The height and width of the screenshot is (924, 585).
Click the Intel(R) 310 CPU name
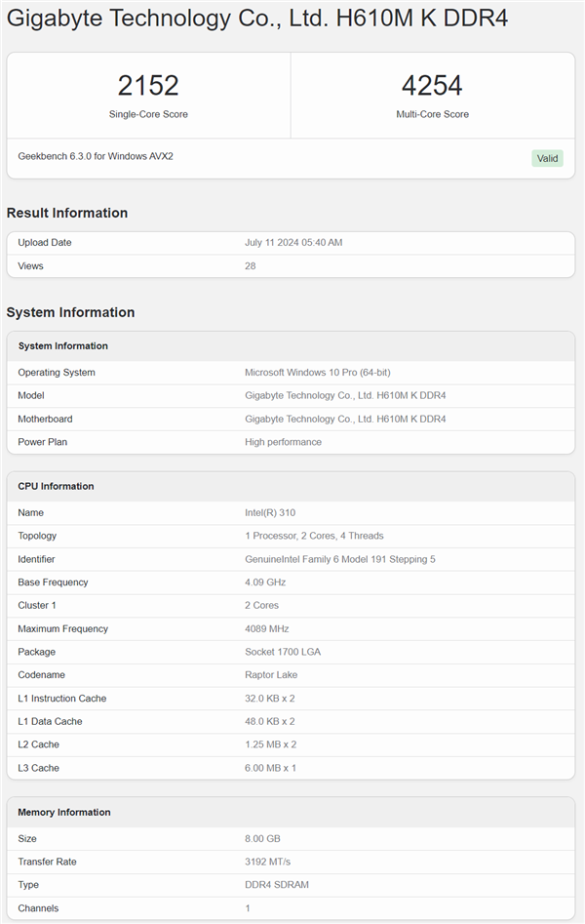tap(270, 513)
